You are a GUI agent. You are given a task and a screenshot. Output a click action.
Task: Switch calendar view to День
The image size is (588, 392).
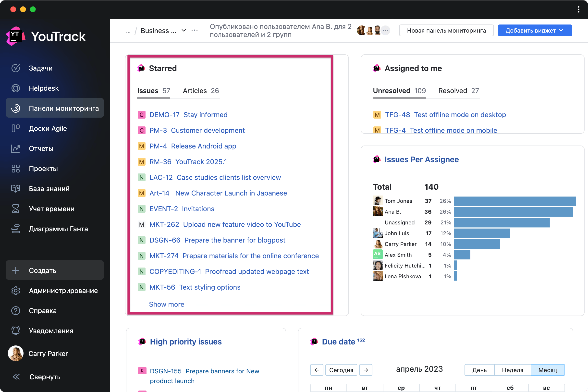(x=479, y=370)
